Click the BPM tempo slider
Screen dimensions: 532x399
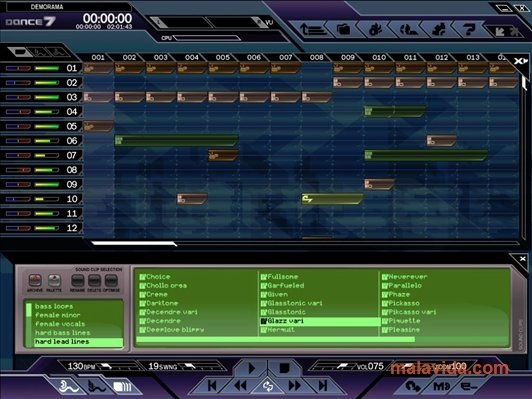[119, 367]
